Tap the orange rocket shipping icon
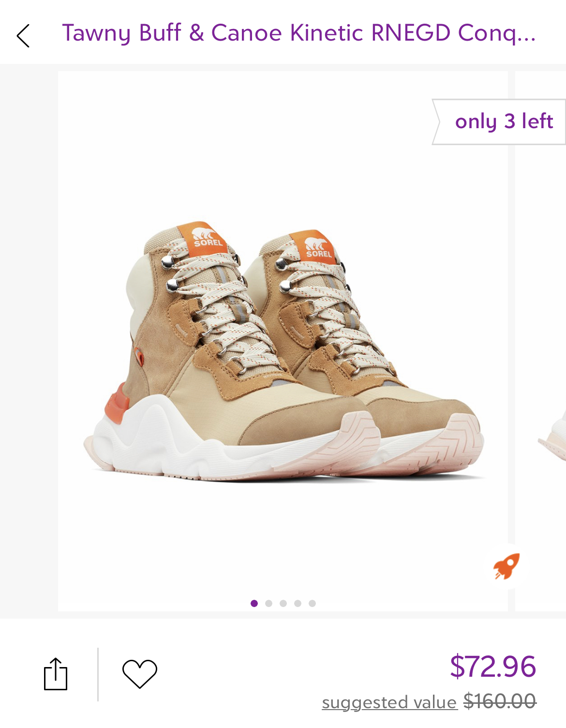This screenshot has height=728, width=566. [x=506, y=566]
